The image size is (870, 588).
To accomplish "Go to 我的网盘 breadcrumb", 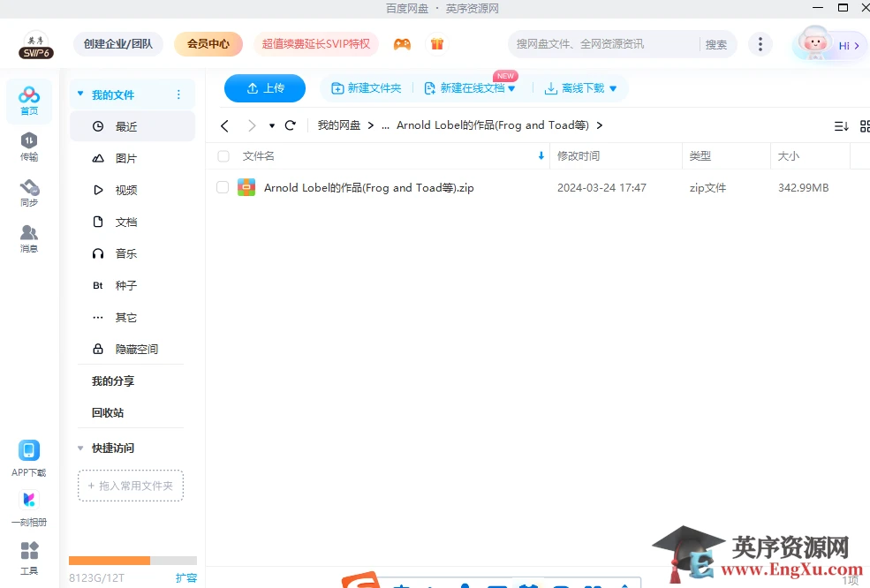I will (x=339, y=125).
